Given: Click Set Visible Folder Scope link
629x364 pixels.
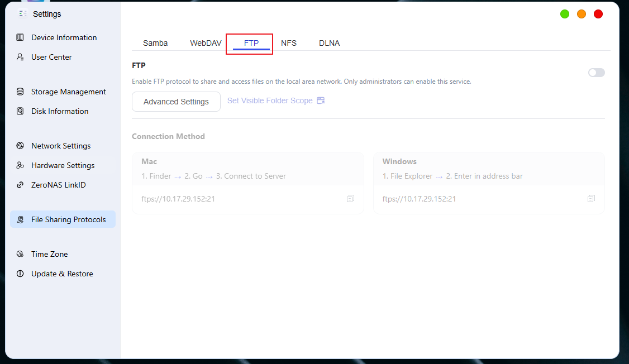Looking at the screenshot, I should pos(270,100).
